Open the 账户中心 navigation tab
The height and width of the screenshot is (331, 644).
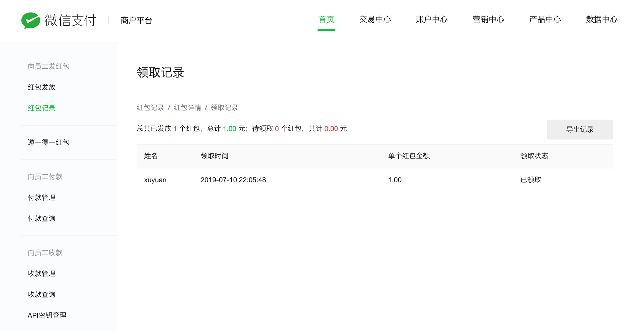point(432,19)
